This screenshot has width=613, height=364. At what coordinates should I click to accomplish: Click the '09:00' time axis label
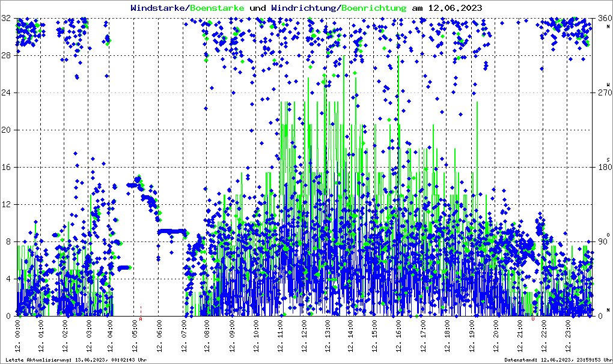point(232,330)
